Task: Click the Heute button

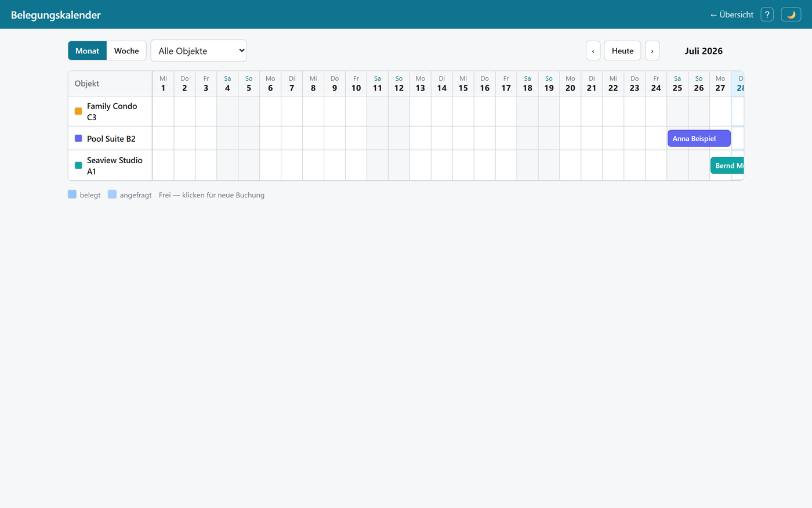Action: 622,51
